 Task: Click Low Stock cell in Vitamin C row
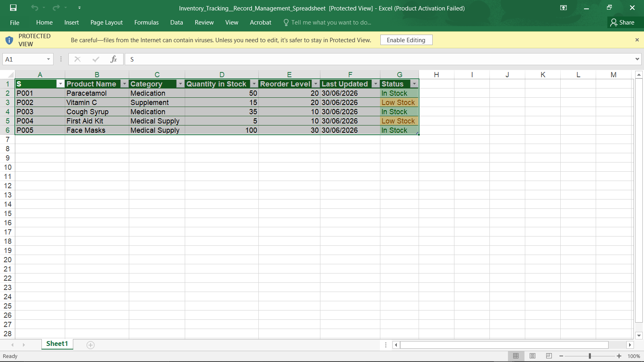coord(399,103)
